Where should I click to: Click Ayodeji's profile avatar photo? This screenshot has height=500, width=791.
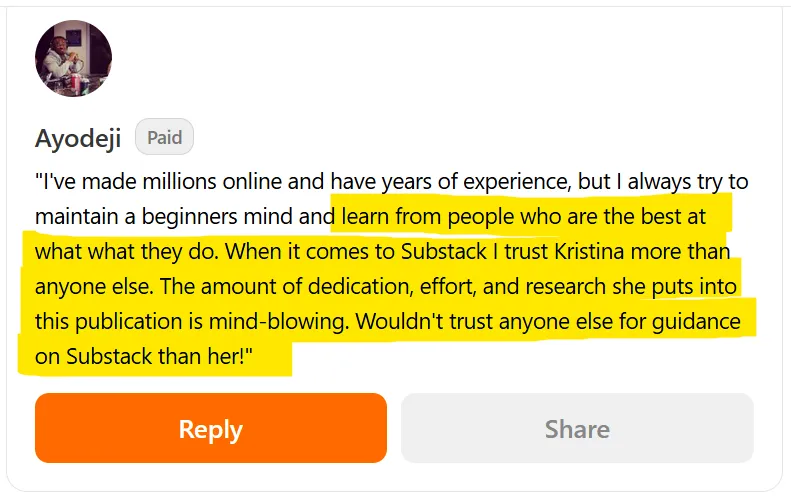click(73, 58)
